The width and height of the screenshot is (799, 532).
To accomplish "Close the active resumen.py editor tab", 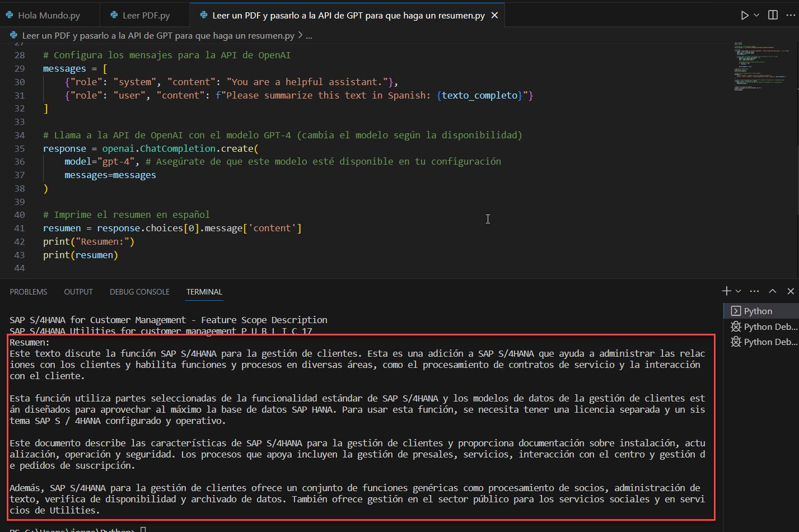I will 494,15.
